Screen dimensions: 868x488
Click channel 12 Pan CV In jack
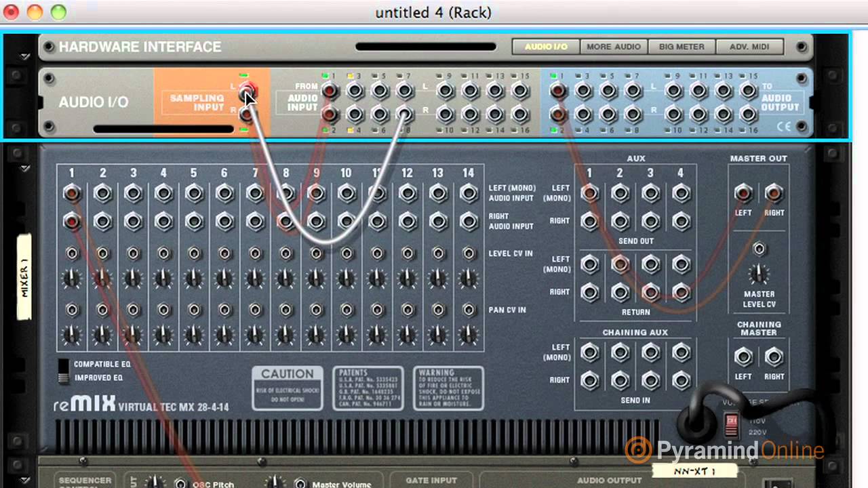coord(408,310)
